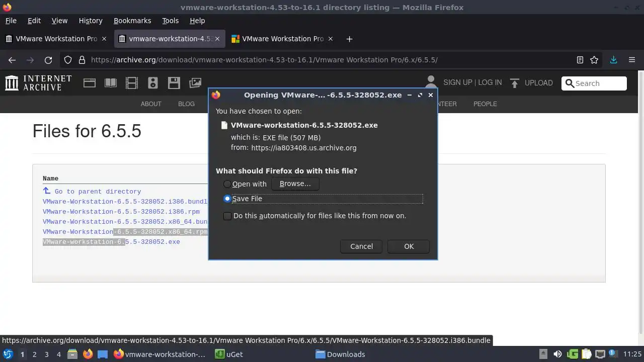The image size is (644, 362).
Task: Click the network tray icon
Action: (600, 354)
